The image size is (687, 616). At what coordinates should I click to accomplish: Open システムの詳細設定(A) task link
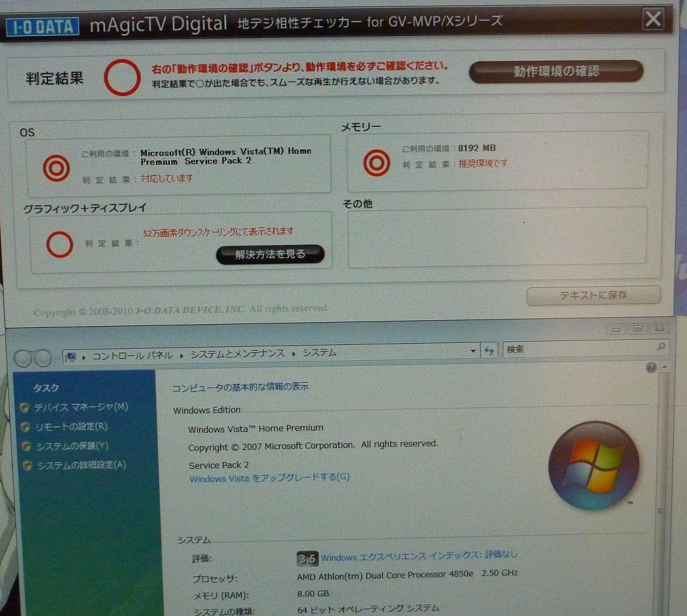click(81, 465)
